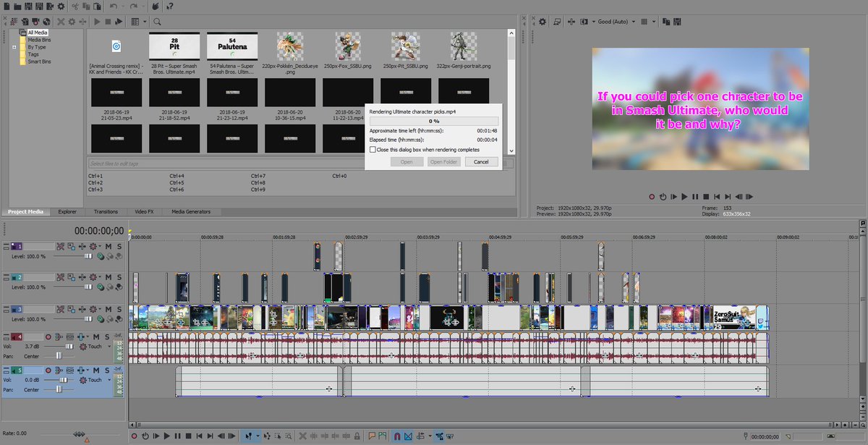Click Insert Marker icon in timeline toolbar
This screenshot has height=445, width=868.
click(372, 436)
